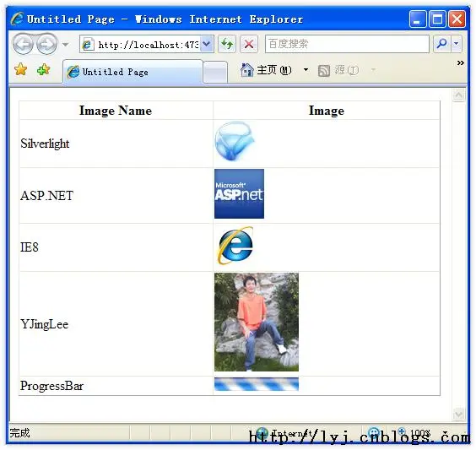Screen dimensions: 476x450
Task: Open a new blank tab
Action: [215, 73]
